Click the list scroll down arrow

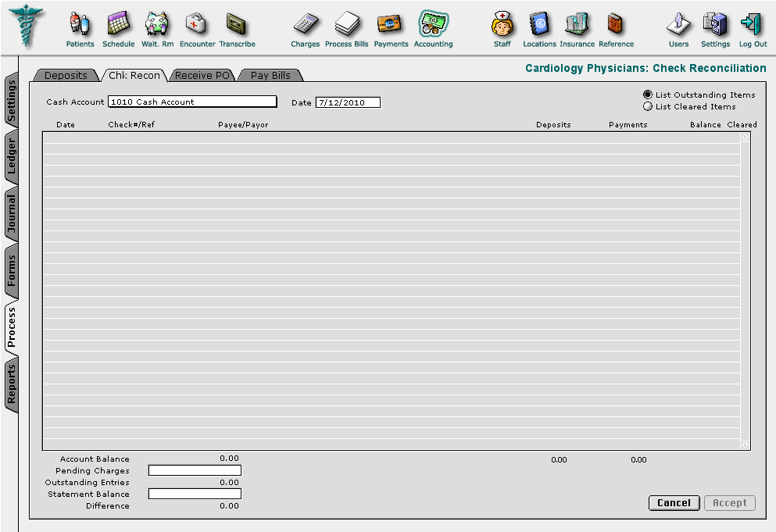pyautogui.click(x=745, y=445)
